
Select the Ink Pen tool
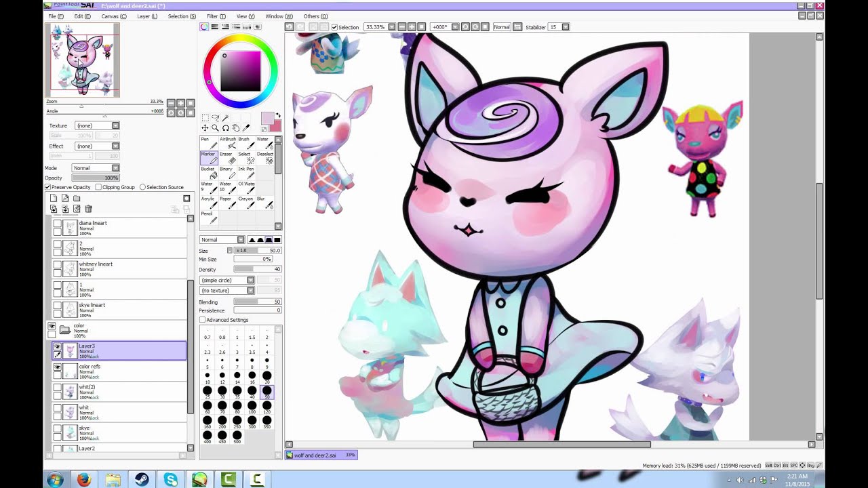coord(246,172)
